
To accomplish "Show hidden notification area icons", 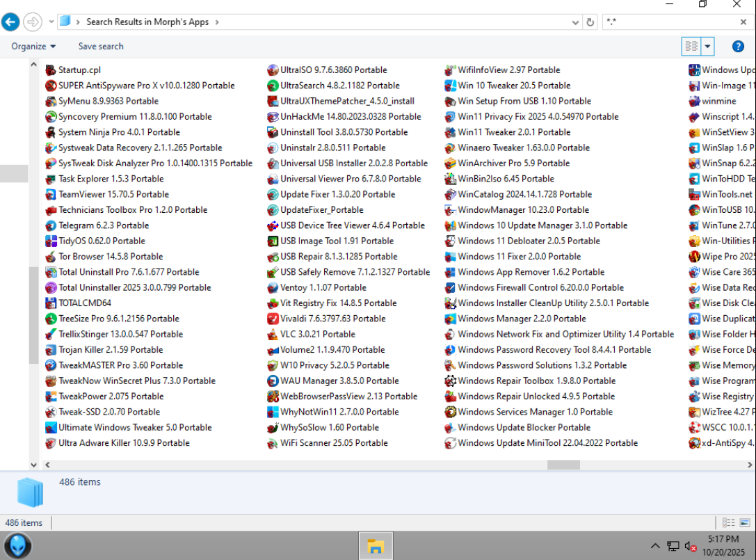I will pos(654,546).
